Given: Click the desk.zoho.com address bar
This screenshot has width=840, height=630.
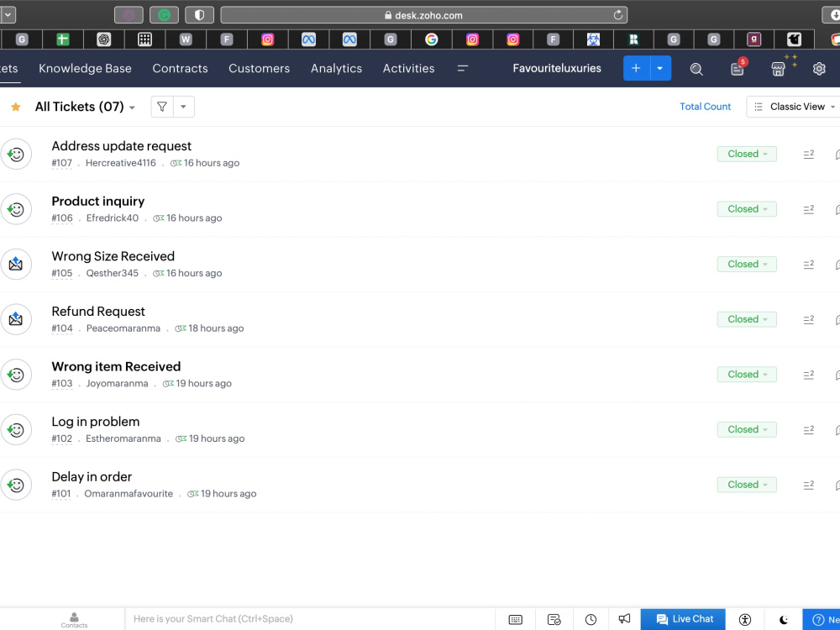Looking at the screenshot, I should pyautogui.click(x=423, y=15).
